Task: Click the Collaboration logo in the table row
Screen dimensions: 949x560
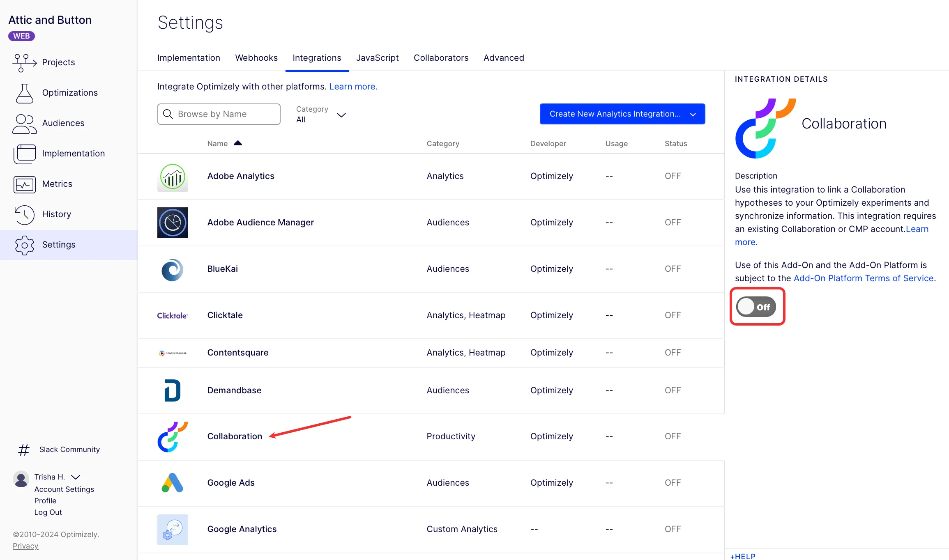Action: pos(173,437)
